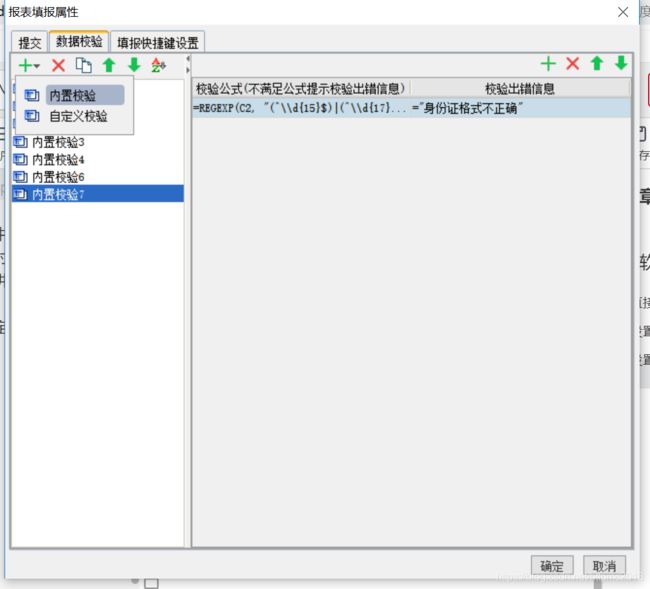The width and height of the screenshot is (650, 589).
Task: Move formula row up with right arrow
Action: click(x=597, y=63)
